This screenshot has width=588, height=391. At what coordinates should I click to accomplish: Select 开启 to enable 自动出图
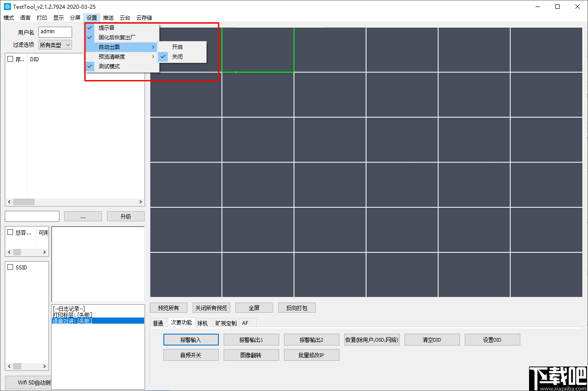(x=178, y=47)
